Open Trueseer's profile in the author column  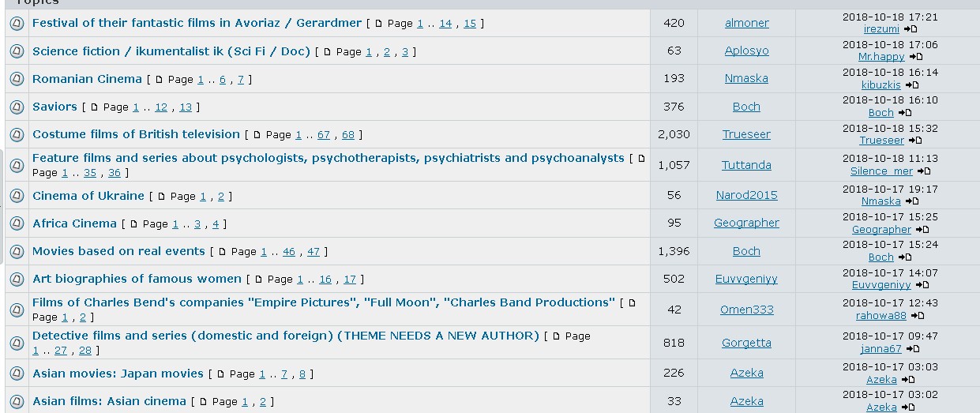tap(746, 134)
